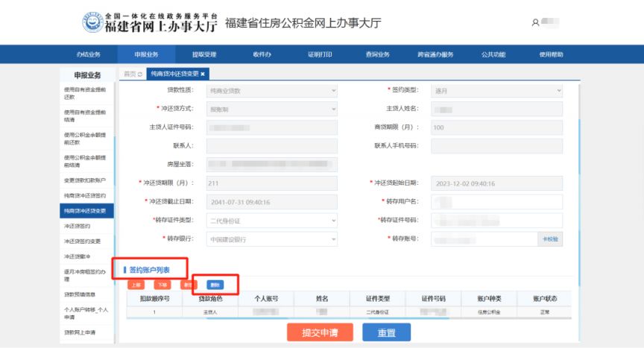Open 办结业务 in the top navigation
644x348 pixels.
coord(88,54)
